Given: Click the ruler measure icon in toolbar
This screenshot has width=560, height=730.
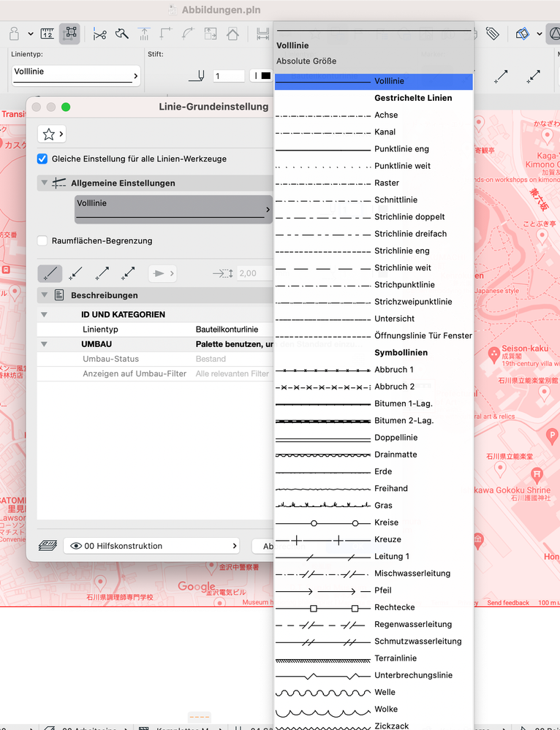Looking at the screenshot, I should pyautogui.click(x=48, y=34).
